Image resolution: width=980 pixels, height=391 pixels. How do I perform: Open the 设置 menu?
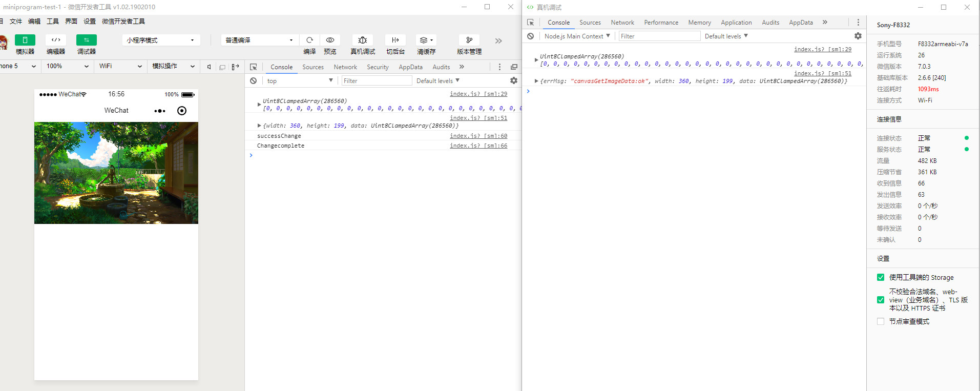90,22
